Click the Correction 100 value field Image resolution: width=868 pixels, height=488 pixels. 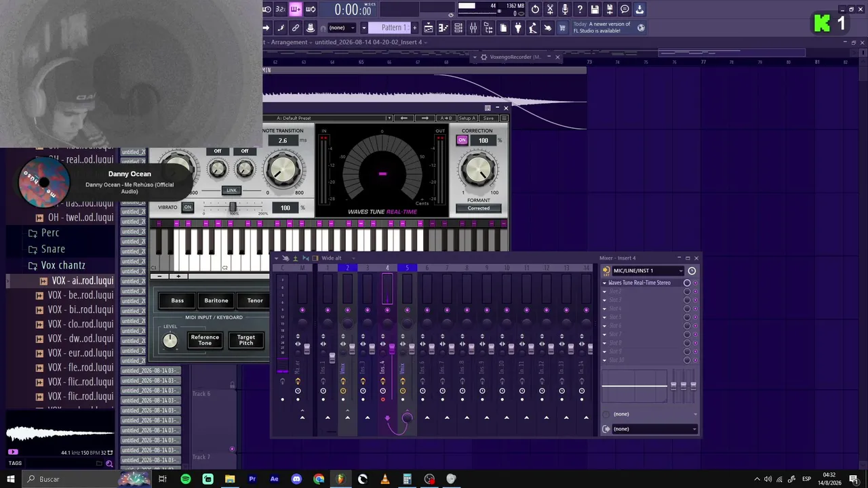coord(484,140)
